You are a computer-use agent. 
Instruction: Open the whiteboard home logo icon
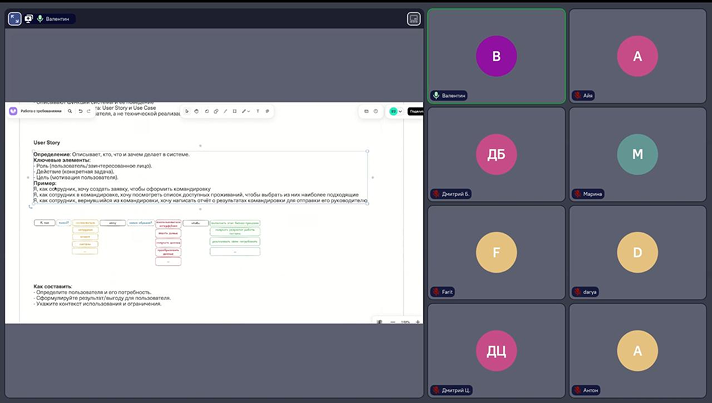pyautogui.click(x=13, y=111)
